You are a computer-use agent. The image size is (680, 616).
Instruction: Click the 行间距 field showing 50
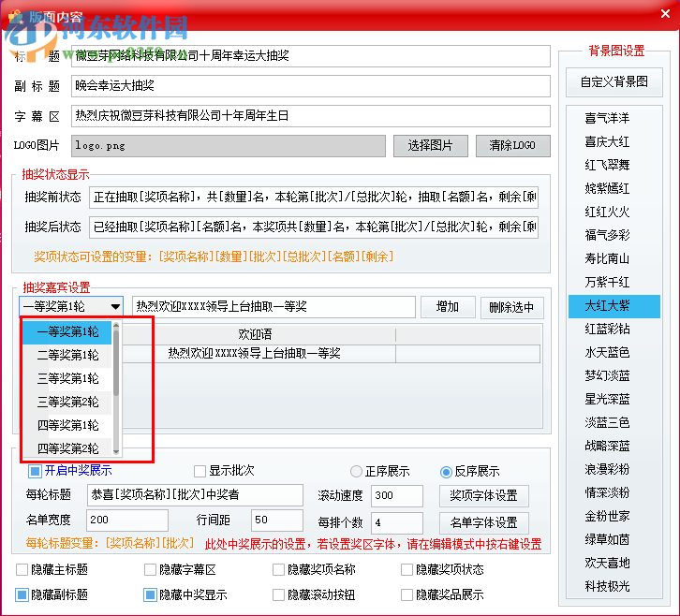tap(277, 521)
